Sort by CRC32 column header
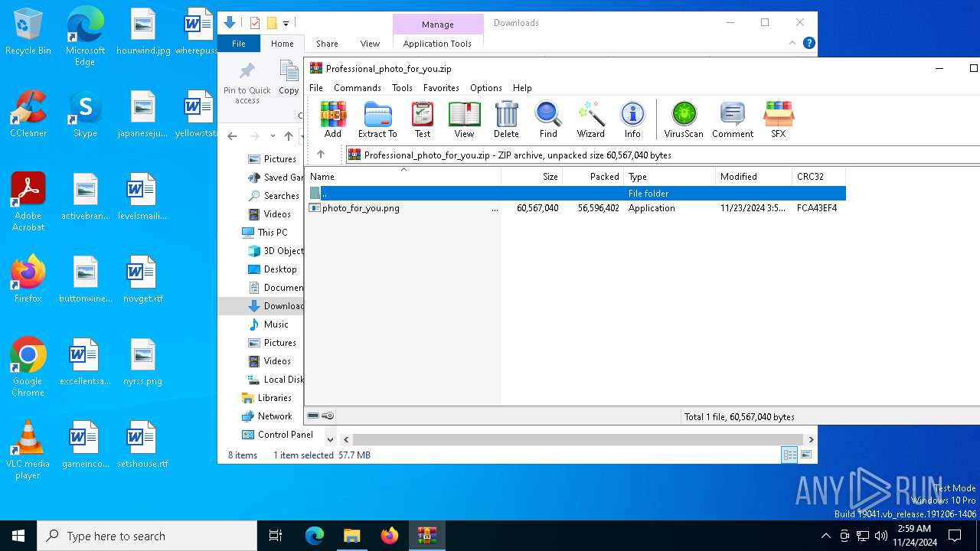This screenshot has width=980, height=551. coord(818,176)
